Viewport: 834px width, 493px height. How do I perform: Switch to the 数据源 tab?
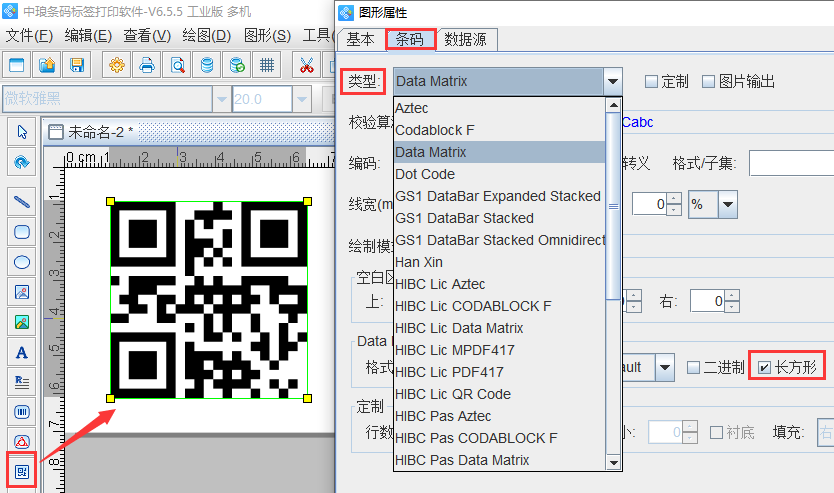(x=466, y=39)
